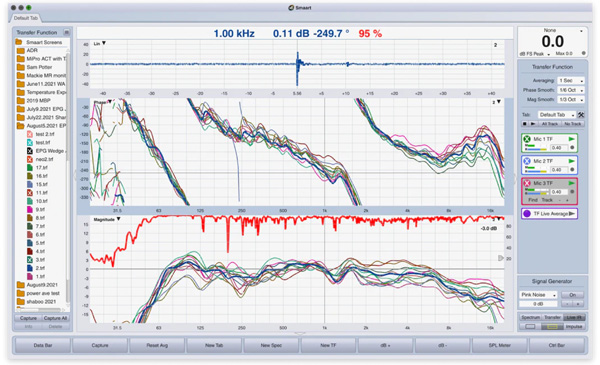Switch to the Default Tab
This screenshot has width=600, height=365.
(26, 18)
